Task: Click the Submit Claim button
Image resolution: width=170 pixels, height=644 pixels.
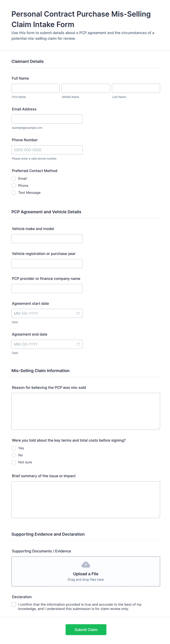Action: tap(86, 630)
